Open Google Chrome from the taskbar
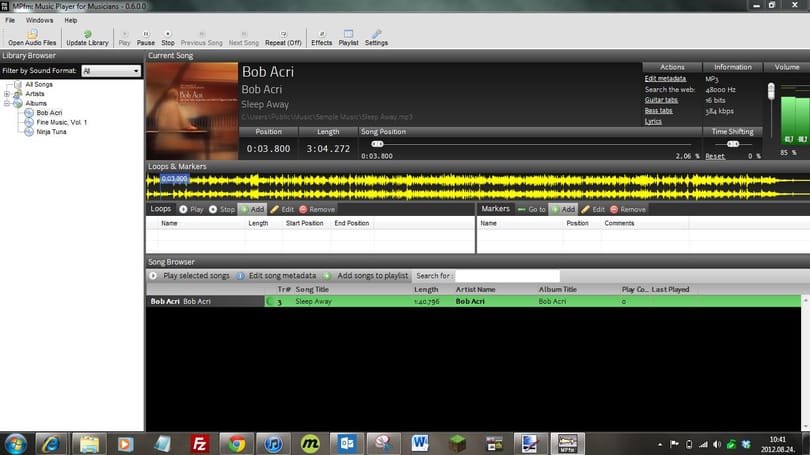The height and width of the screenshot is (455, 810). click(237, 444)
